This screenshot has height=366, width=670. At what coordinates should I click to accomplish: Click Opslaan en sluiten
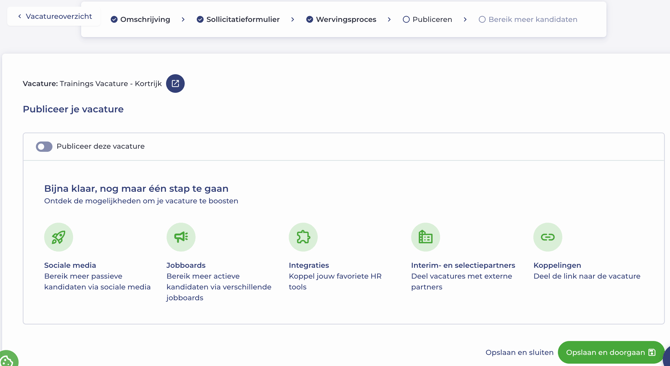pos(519,353)
